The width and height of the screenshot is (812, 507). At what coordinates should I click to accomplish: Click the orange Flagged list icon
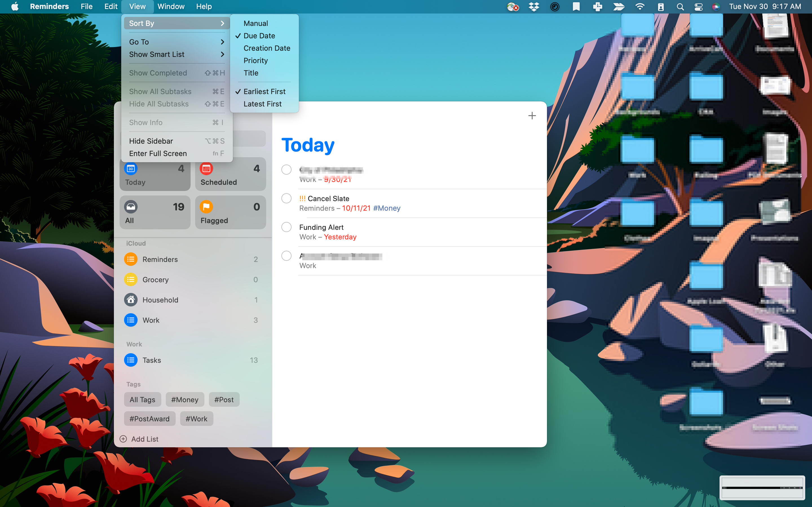206,207
